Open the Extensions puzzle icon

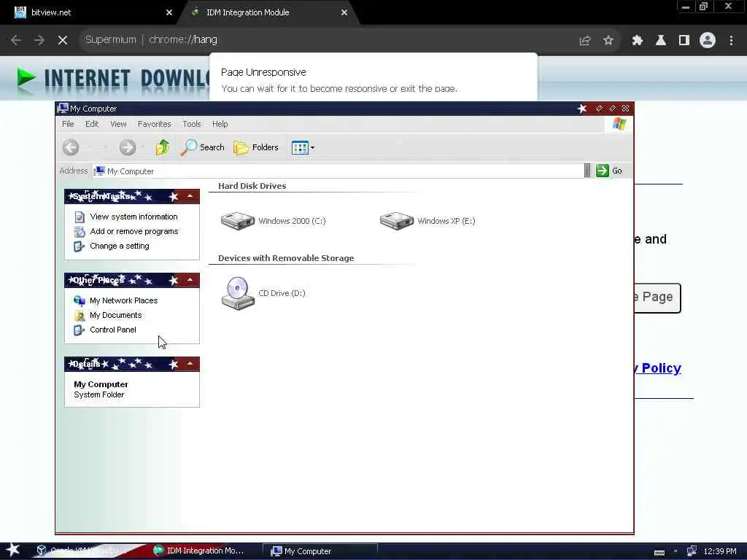point(638,41)
